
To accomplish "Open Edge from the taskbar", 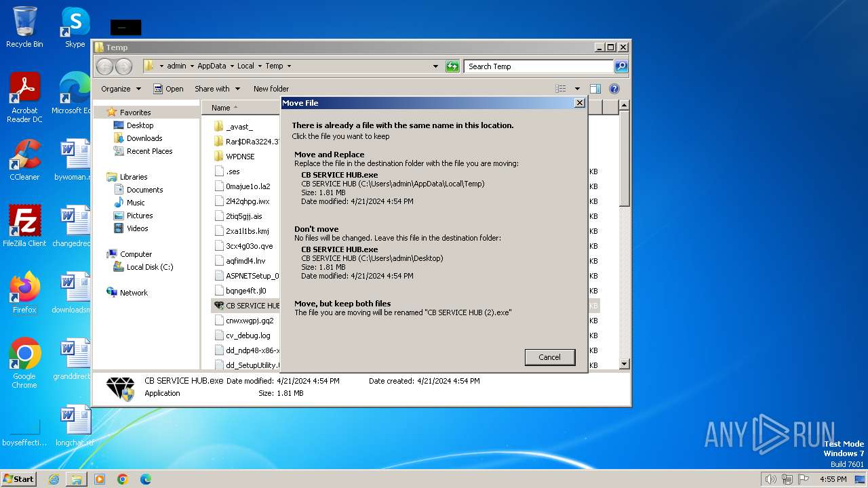I will click(146, 479).
